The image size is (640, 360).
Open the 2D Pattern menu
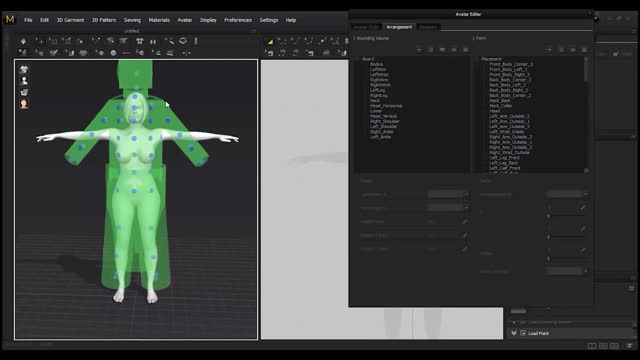click(104, 20)
